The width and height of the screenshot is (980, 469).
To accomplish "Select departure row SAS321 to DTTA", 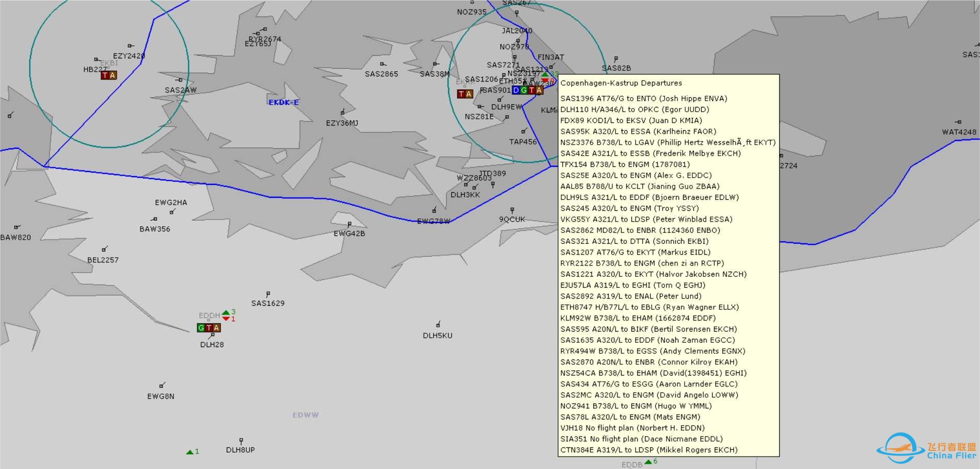I will click(635, 241).
